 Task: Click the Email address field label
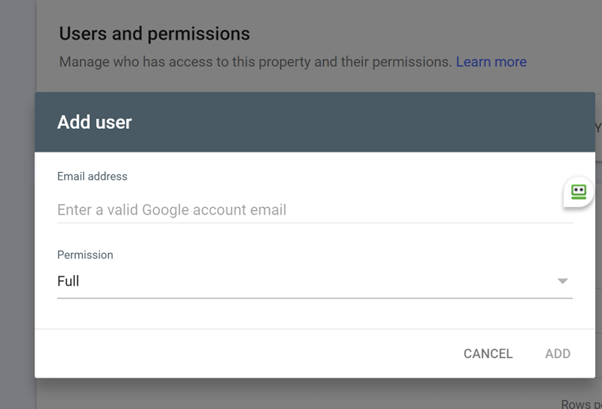click(x=92, y=177)
